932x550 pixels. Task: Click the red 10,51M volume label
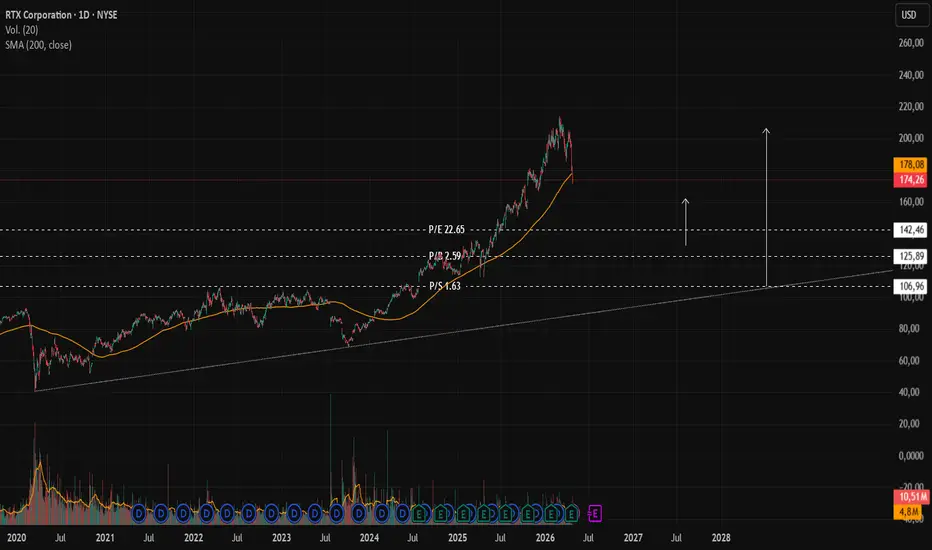tap(911, 496)
